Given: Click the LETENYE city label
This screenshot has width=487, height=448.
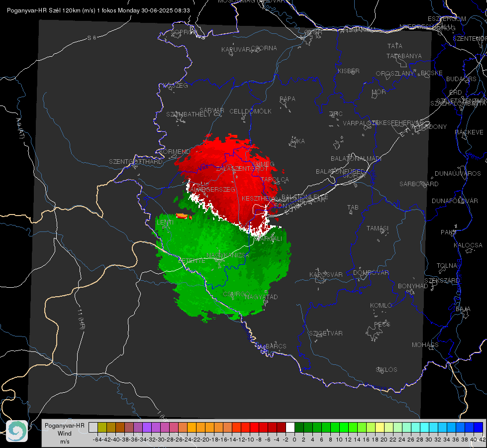Looking at the screenshot, I should [x=192, y=260].
